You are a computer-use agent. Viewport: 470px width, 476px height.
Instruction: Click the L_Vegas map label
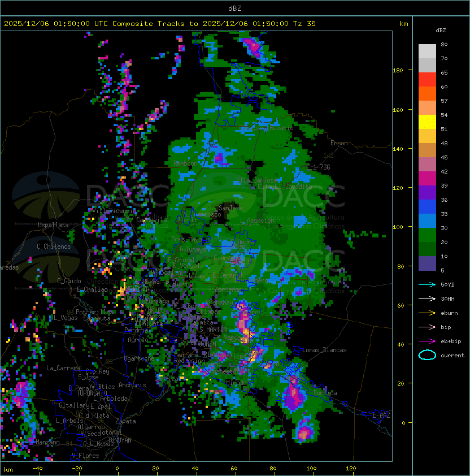pyautogui.click(x=66, y=318)
